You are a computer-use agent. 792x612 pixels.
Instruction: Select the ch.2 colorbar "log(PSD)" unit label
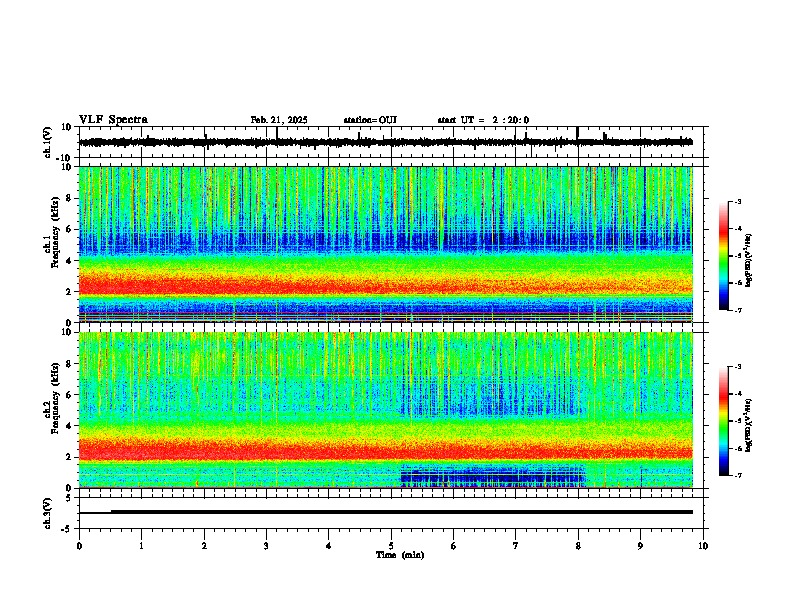click(748, 425)
